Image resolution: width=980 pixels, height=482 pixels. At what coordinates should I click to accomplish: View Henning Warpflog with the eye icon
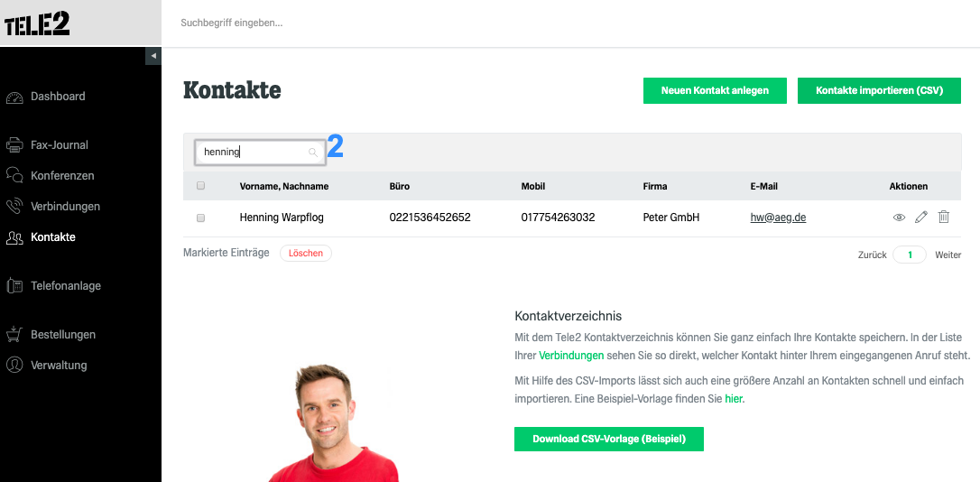click(899, 218)
